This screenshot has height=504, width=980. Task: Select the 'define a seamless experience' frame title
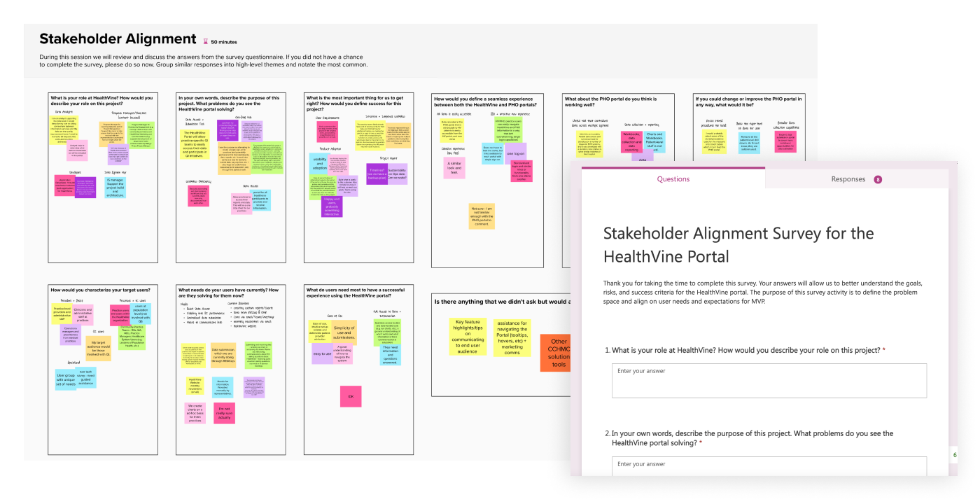(x=485, y=100)
